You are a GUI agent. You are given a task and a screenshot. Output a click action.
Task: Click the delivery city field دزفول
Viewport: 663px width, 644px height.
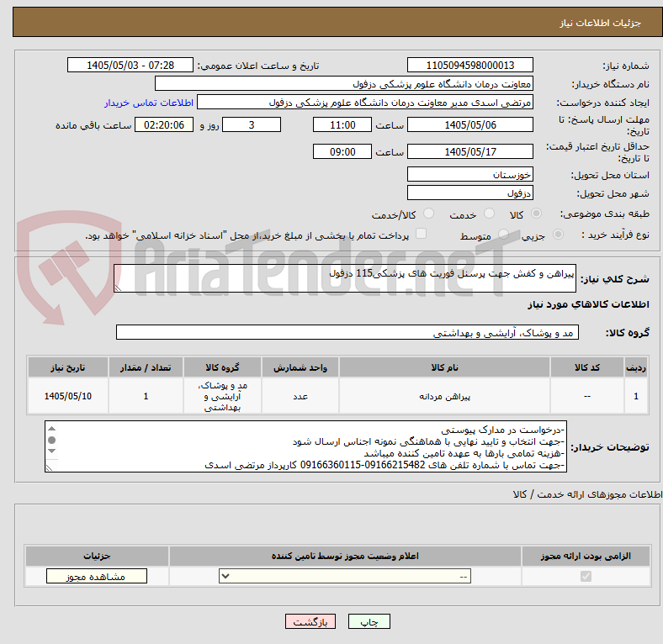(x=469, y=193)
